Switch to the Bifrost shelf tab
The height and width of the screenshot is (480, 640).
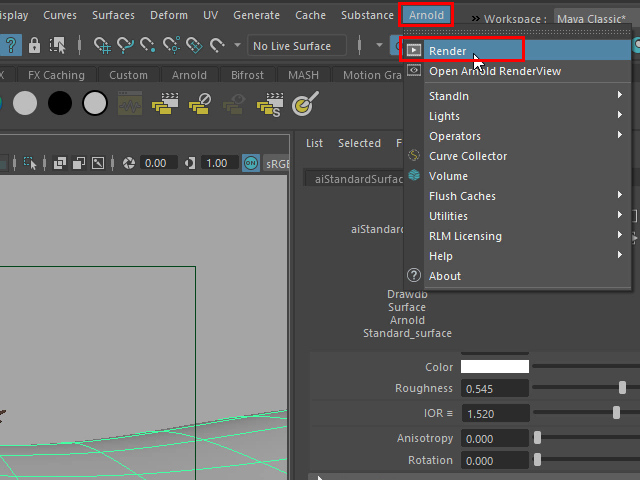[x=246, y=75]
